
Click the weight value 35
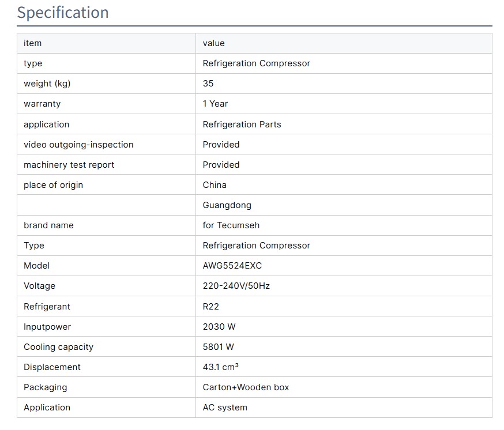pos(208,84)
